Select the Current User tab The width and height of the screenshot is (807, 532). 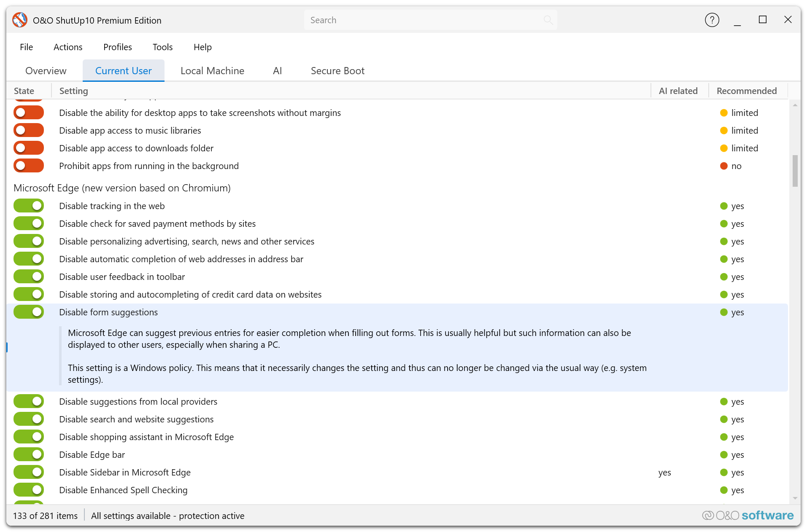pos(124,71)
